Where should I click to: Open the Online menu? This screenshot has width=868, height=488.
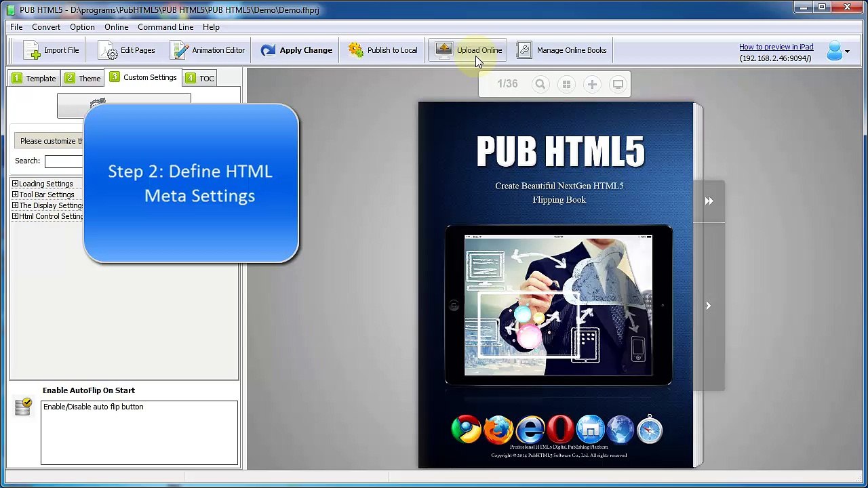tap(116, 27)
